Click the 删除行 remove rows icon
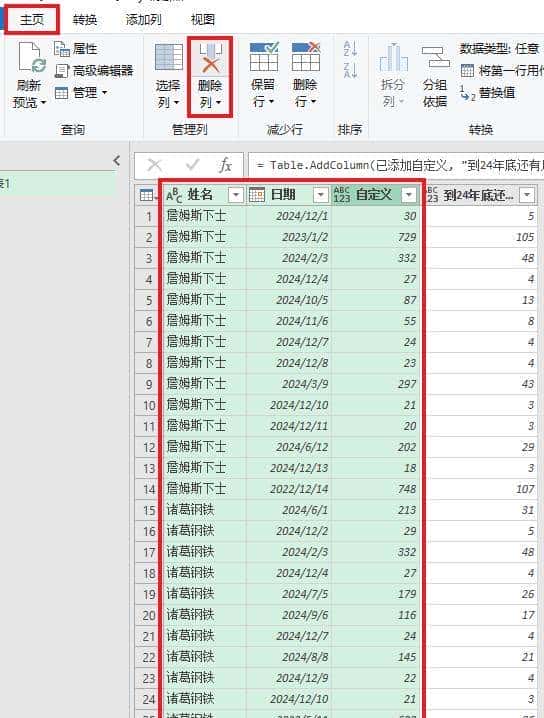Screen dimensions: 544x718 tap(305, 57)
